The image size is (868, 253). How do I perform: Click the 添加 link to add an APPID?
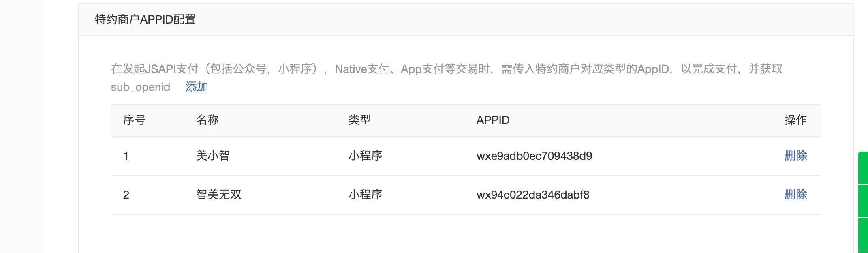197,87
